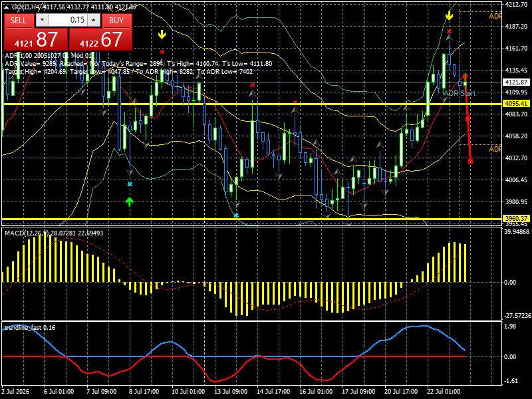Click the red X marker below the 22 Jul yellow arrow

click(450, 31)
